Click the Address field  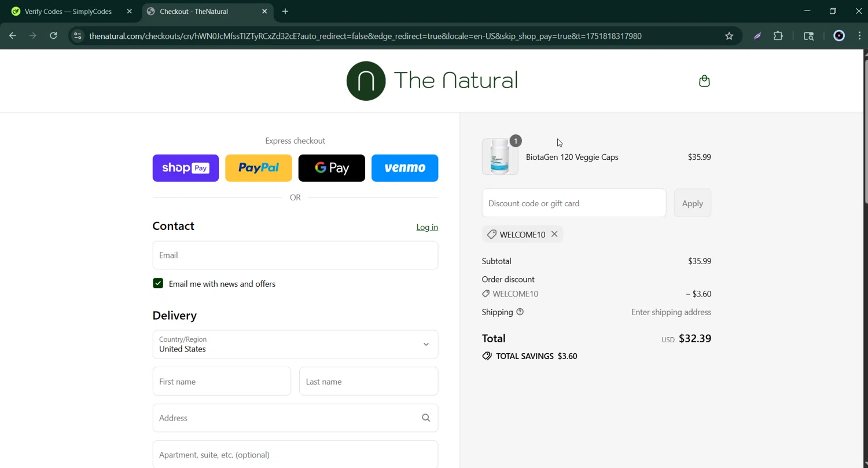point(295,418)
